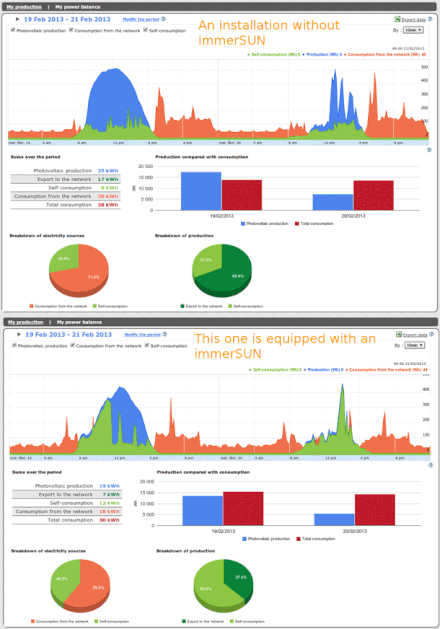Click the blue Photovoltaic production legend swatch, without-immerSUN bar chart
Viewport: 440px width, 629px height.
tap(243, 223)
